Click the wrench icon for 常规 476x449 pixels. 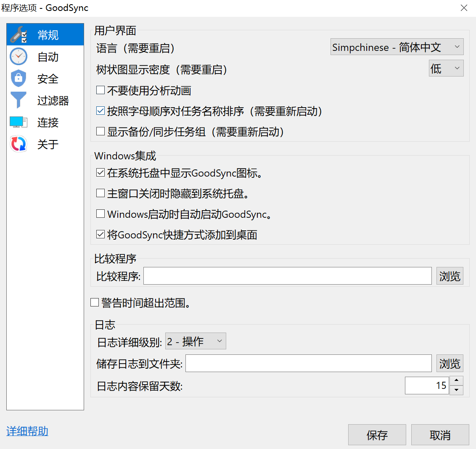pyautogui.click(x=19, y=34)
